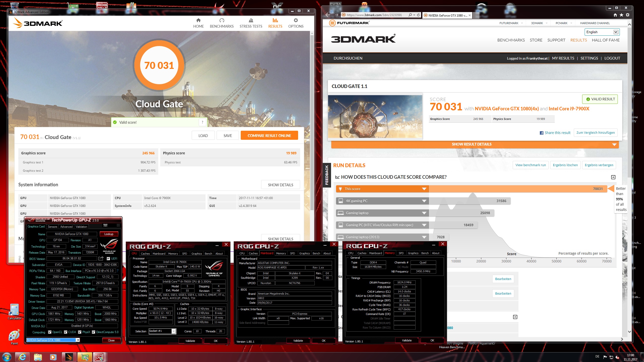The height and width of the screenshot is (362, 644).
Task: Switch to the 3DMark taskbar icon
Action: [x=69, y=357]
